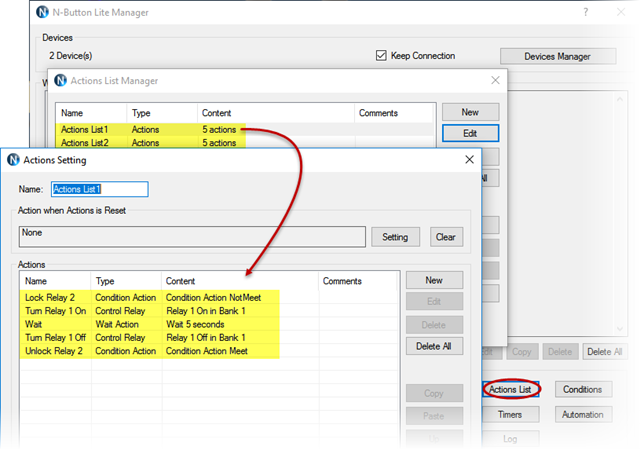640x450 pixels.
Task: Select the Actions List1 row
Action: 244,129
